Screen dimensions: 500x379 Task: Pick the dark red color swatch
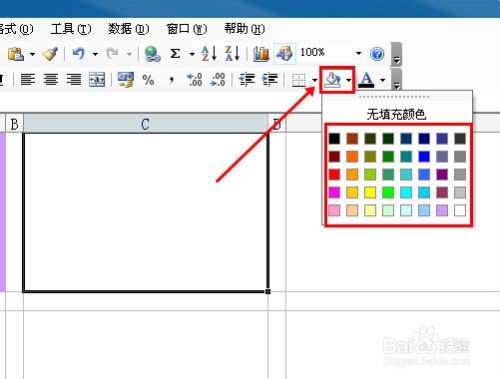tap(334, 156)
